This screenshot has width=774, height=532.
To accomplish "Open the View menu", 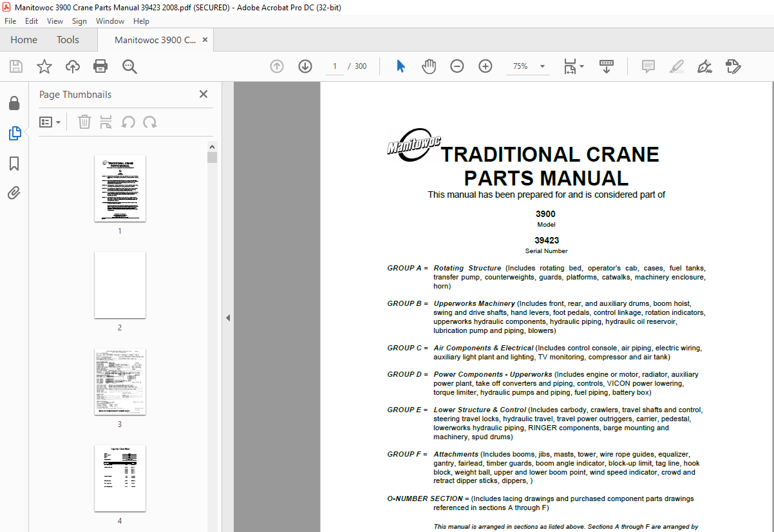I will pyautogui.click(x=55, y=21).
